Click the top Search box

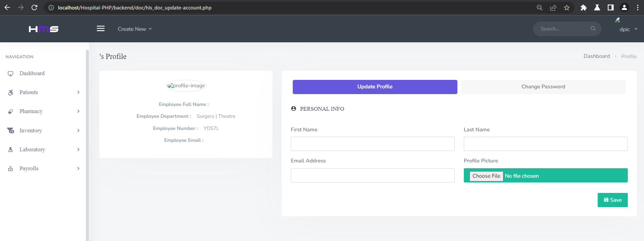pyautogui.click(x=567, y=29)
